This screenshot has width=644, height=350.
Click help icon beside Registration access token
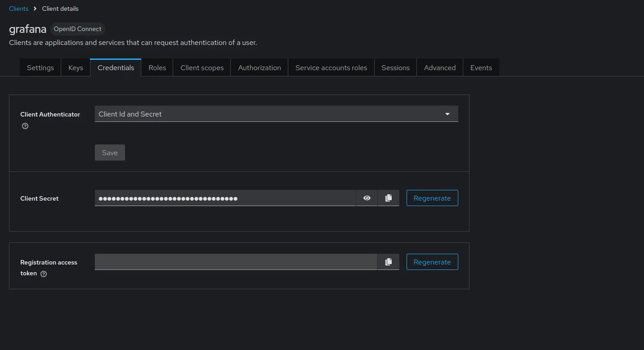click(x=44, y=274)
